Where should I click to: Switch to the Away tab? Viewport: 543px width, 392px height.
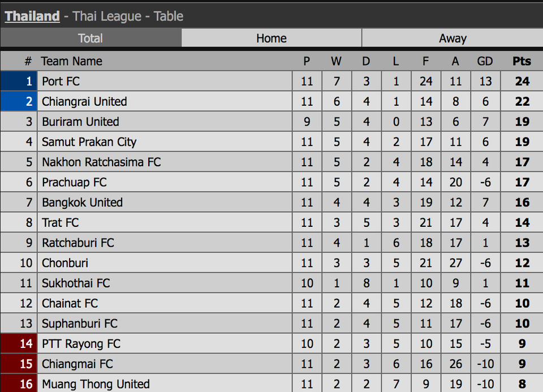[453, 38]
